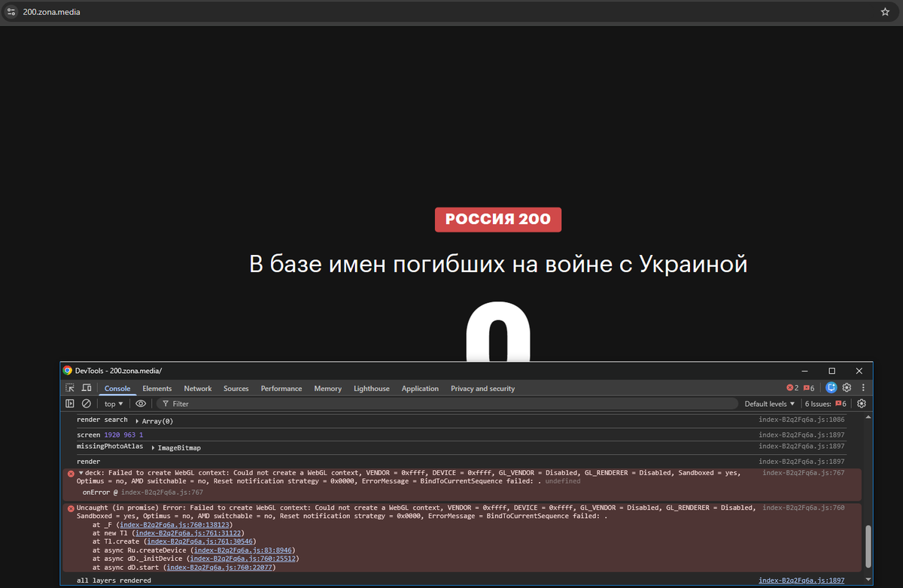The image size is (903, 588).
Task: Open the Privacy and security tab
Action: (x=482, y=389)
